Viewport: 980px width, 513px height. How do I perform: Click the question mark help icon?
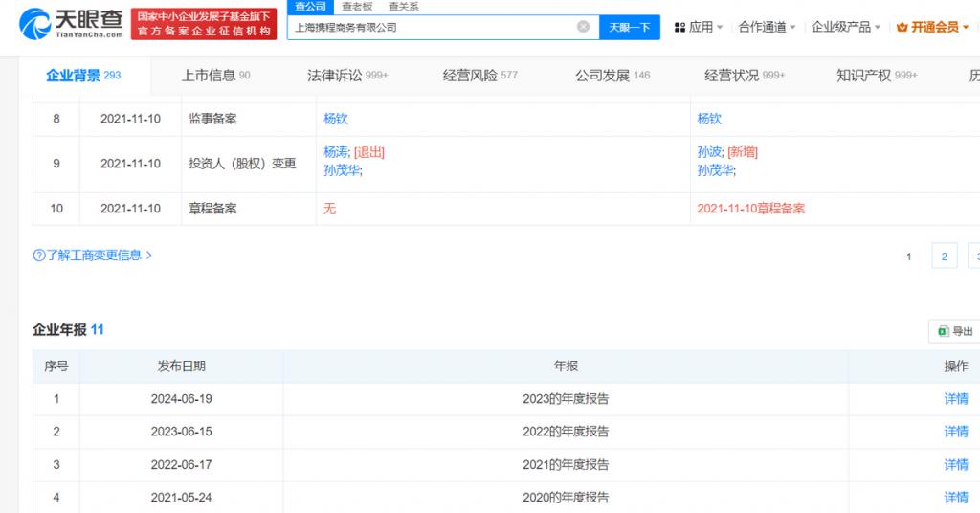point(39,256)
